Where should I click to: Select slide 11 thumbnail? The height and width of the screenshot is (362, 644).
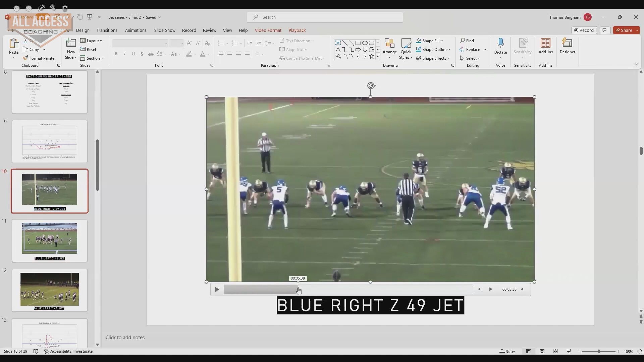[x=50, y=241]
